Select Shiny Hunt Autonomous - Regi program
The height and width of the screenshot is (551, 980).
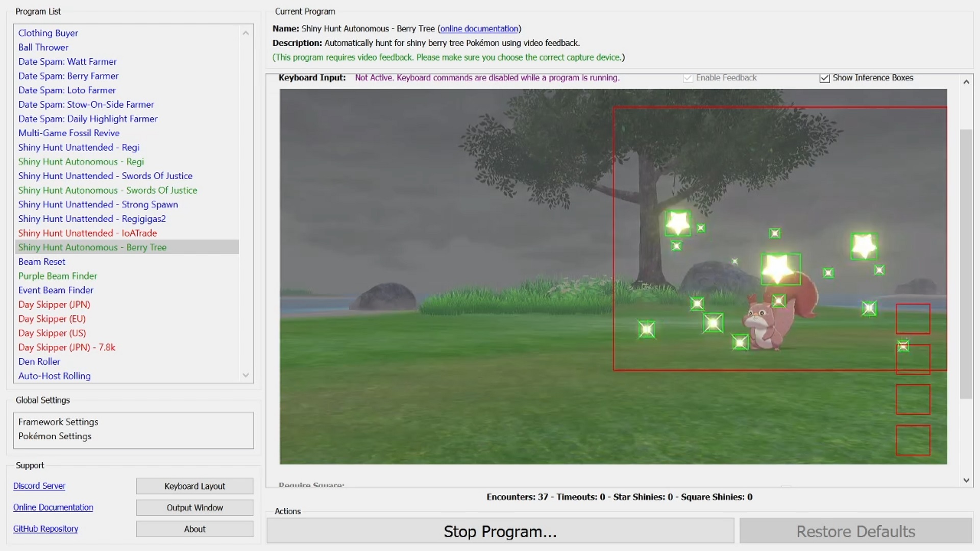coord(81,162)
